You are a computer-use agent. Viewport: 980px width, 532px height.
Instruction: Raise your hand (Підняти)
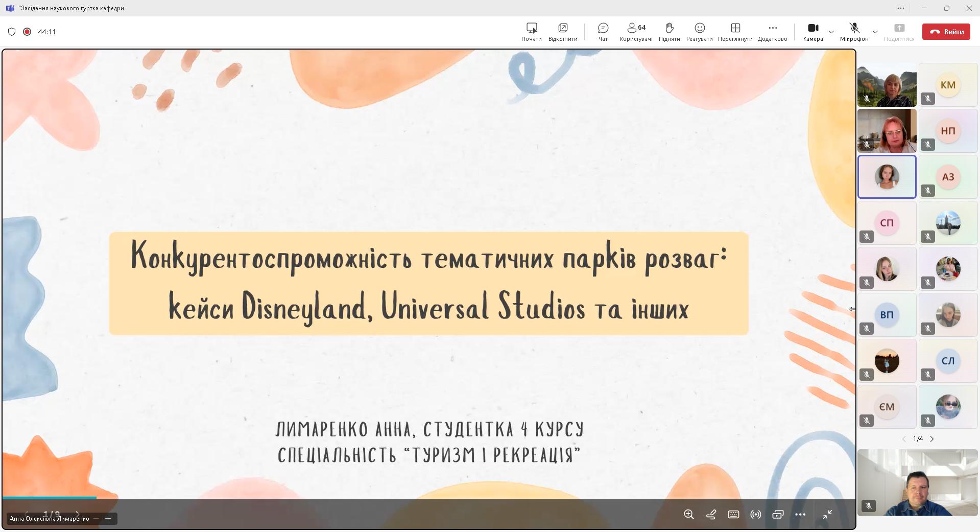[669, 31]
